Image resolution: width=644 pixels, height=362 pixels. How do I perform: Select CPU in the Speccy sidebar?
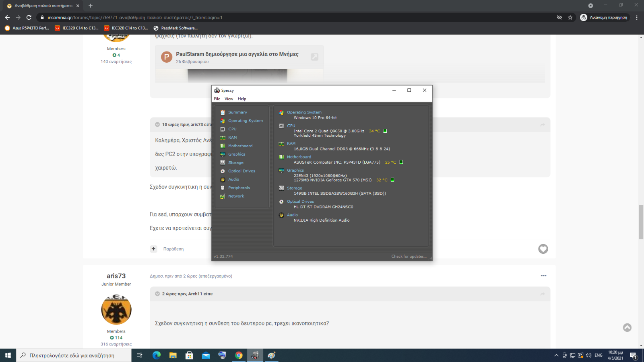pos(232,129)
